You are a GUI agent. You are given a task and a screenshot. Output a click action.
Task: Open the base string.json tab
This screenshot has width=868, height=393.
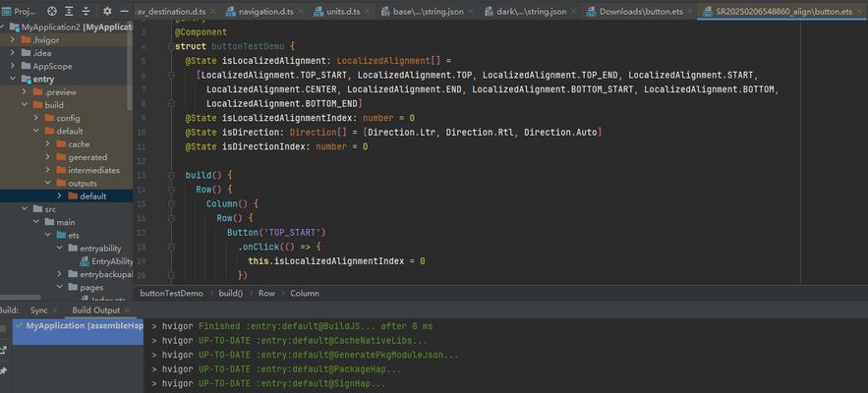tap(429, 11)
